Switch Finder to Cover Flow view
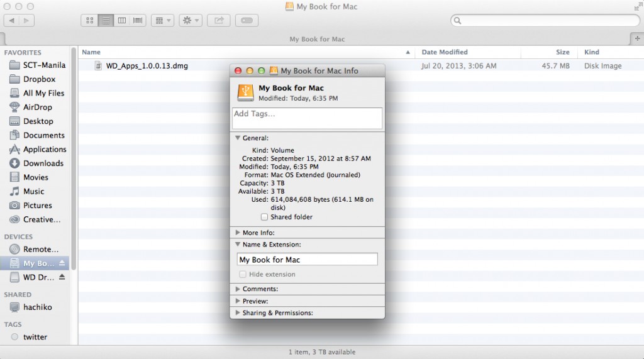Image resolution: width=644 pixels, height=359 pixels. click(x=137, y=21)
